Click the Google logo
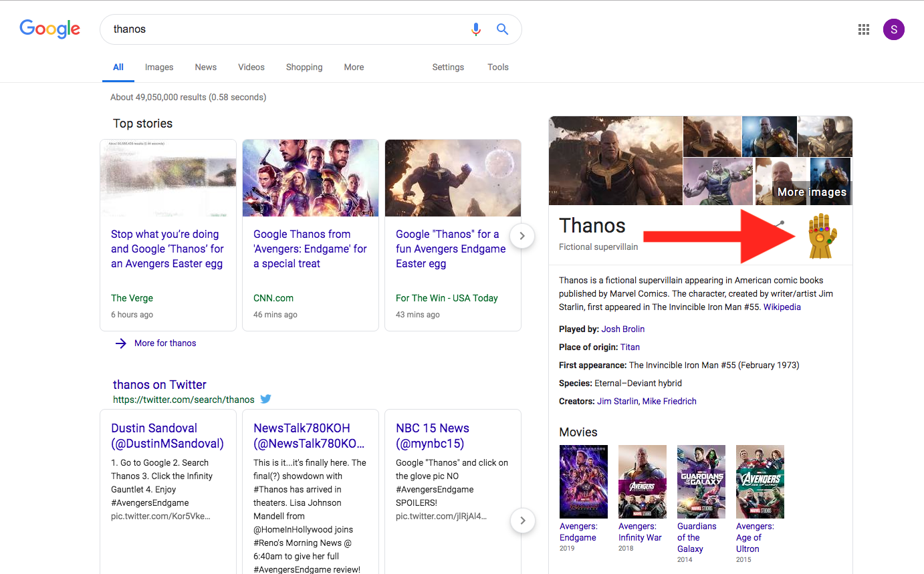 (50, 29)
